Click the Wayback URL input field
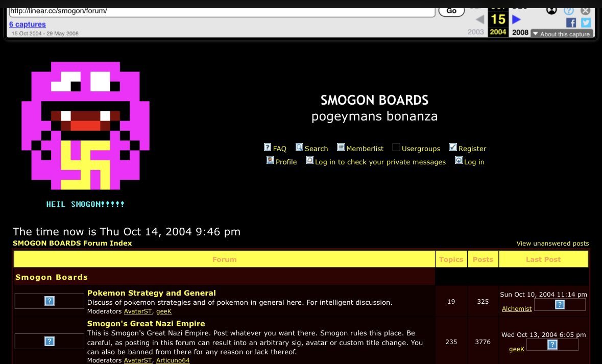This screenshot has height=364, width=602. click(222, 12)
